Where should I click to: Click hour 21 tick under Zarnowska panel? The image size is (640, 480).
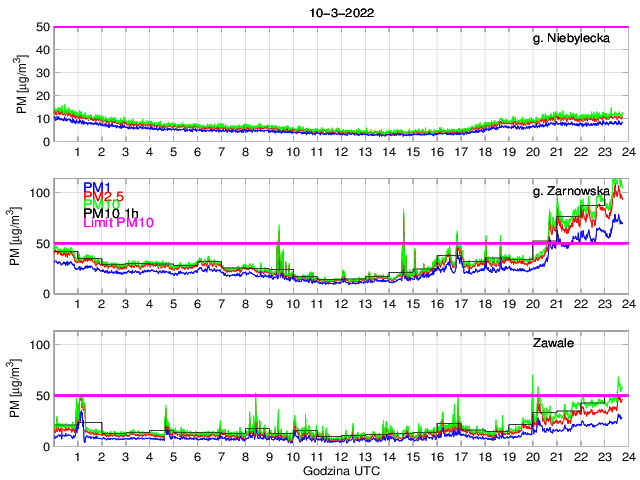coord(557,304)
